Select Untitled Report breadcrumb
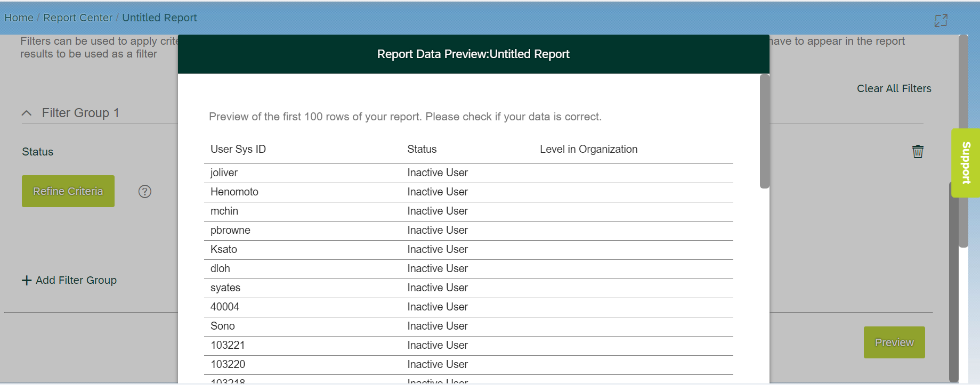The width and height of the screenshot is (980, 385). click(x=159, y=18)
